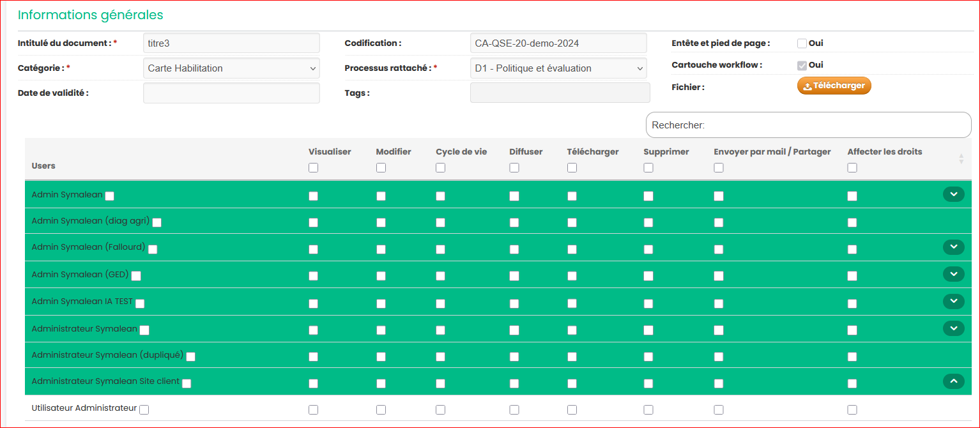This screenshot has height=428, width=980.
Task: Check the Supprimer column header checkbox
Action: 648,167
